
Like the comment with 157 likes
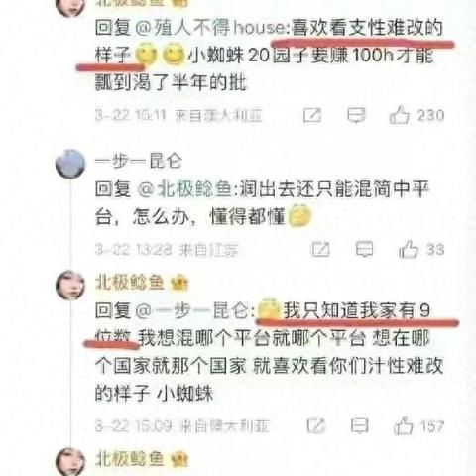pyautogui.click(x=404, y=425)
